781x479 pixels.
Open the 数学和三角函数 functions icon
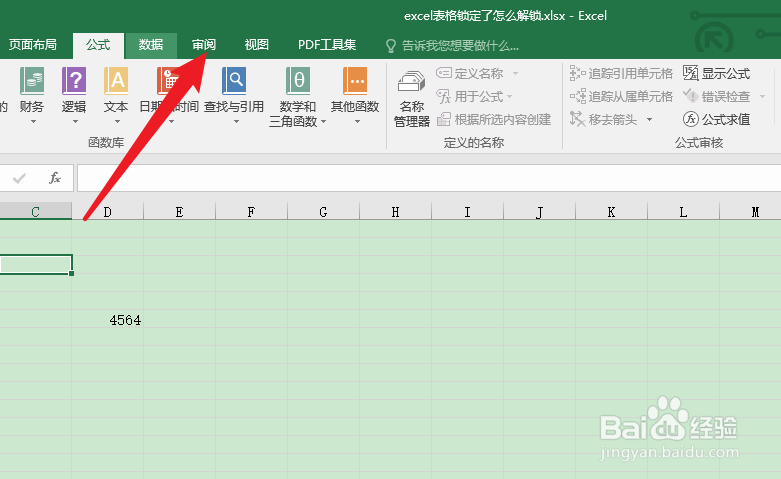pos(298,81)
